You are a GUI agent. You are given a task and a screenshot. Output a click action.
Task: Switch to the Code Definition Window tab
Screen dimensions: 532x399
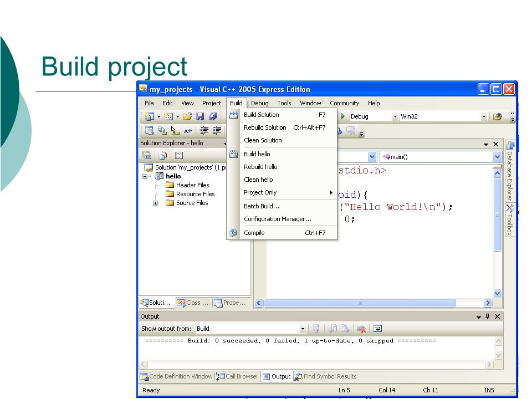coord(176,376)
